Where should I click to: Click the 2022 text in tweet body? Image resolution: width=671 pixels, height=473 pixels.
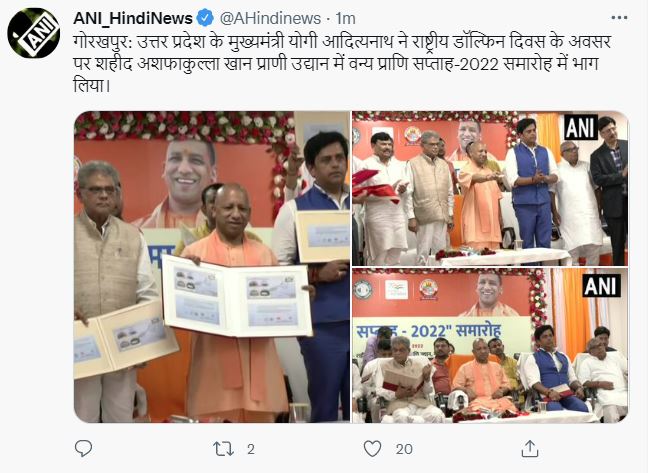[x=477, y=63]
